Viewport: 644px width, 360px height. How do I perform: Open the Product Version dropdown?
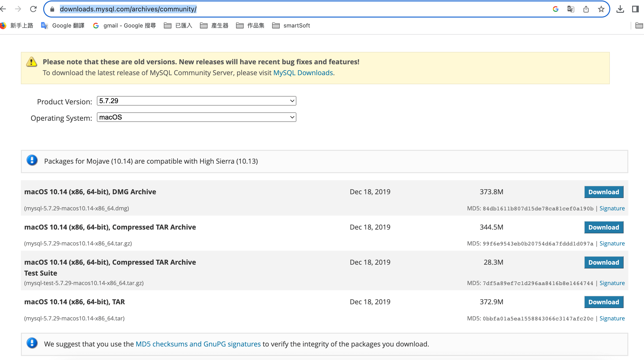click(x=196, y=101)
